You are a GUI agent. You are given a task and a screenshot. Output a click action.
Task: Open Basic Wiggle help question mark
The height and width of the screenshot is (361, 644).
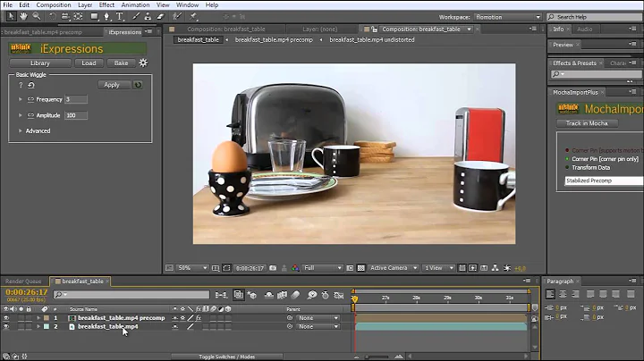21,85
